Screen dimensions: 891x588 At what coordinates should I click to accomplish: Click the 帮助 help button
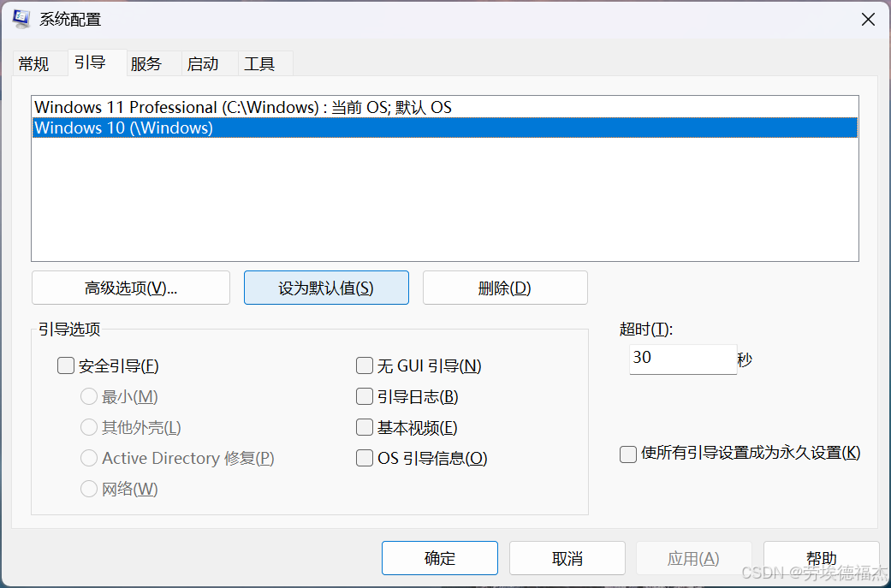[x=822, y=558]
